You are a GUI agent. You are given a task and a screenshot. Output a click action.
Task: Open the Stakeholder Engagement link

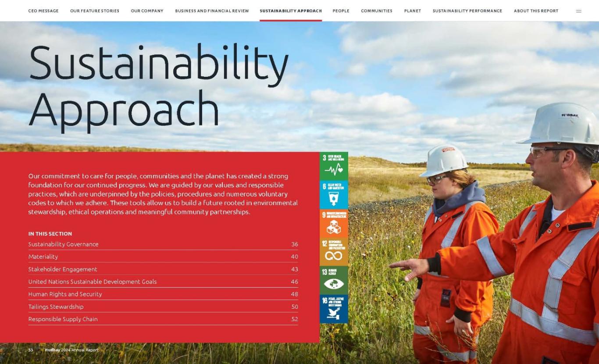[x=63, y=269]
